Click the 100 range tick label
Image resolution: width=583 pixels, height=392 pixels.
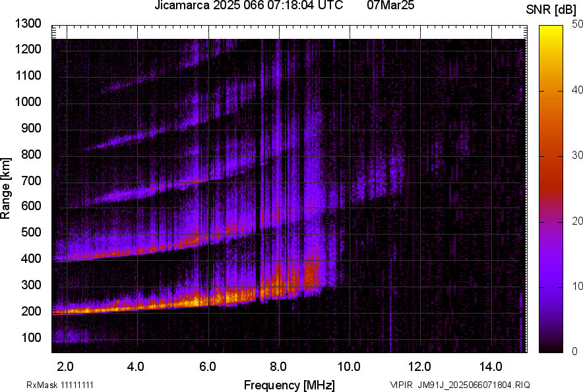point(33,338)
